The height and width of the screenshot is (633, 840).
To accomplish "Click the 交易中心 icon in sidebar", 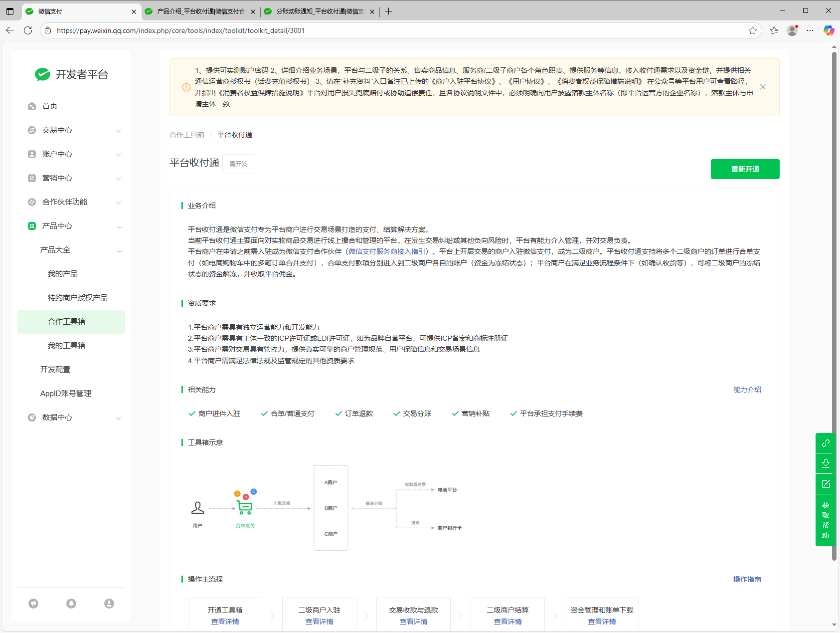I will [32, 130].
